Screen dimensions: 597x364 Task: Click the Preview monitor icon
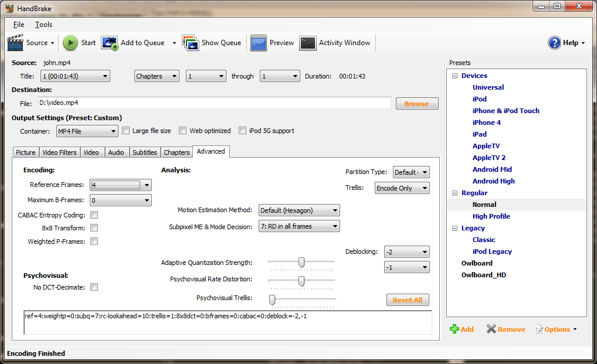coord(259,43)
